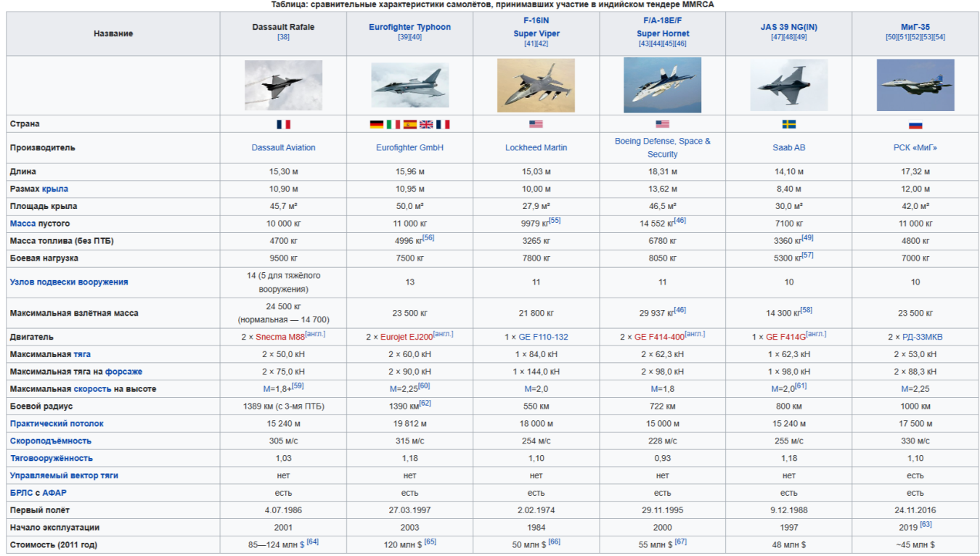Open the Узлов подвески вооружения link
Screen dimensions: 980x556
[x=69, y=282]
